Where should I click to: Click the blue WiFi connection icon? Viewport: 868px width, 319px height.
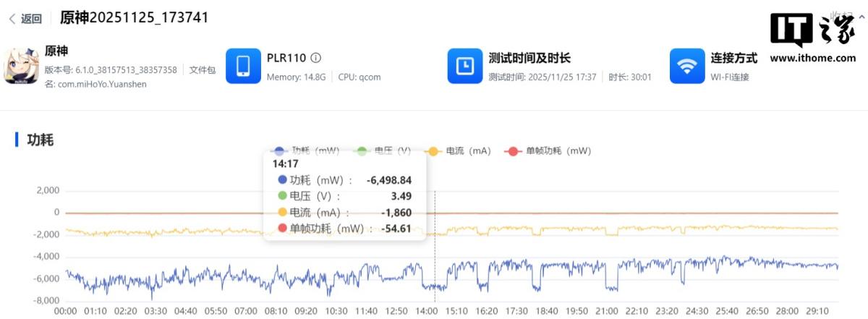[x=687, y=67]
